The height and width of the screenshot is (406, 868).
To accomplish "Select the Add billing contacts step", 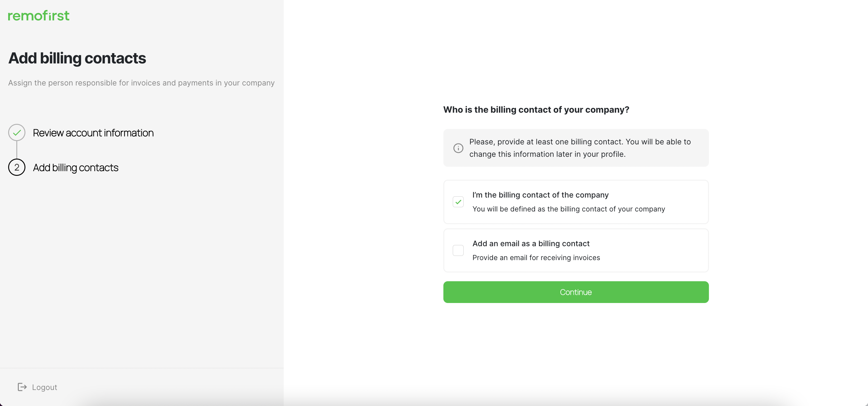I will pyautogui.click(x=76, y=167).
